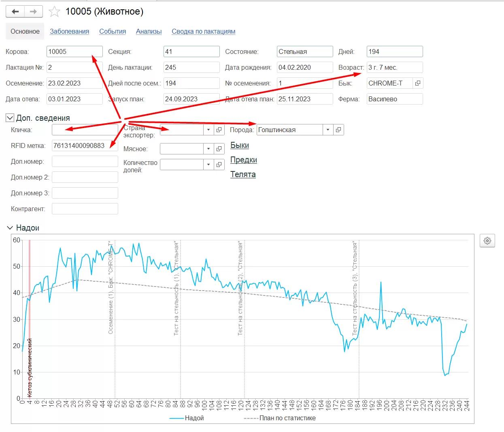Expand the Порода dropdown list
Viewport: 504px width, 432px height.
[x=328, y=130]
